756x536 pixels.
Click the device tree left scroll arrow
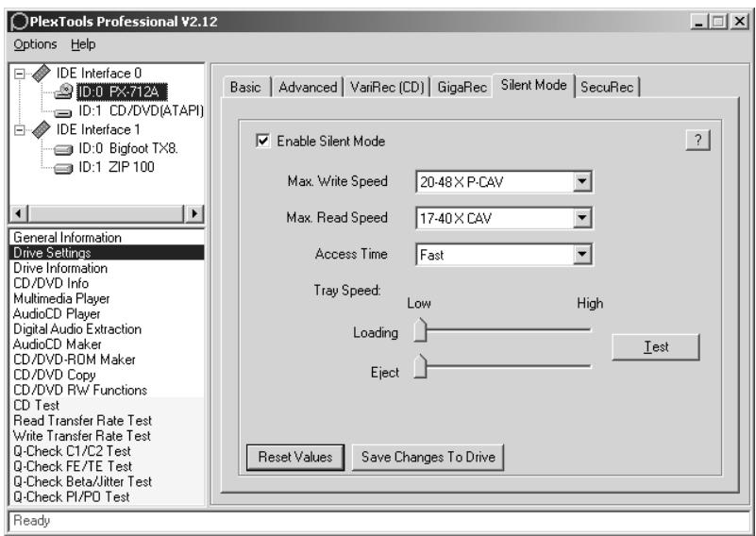[19, 213]
